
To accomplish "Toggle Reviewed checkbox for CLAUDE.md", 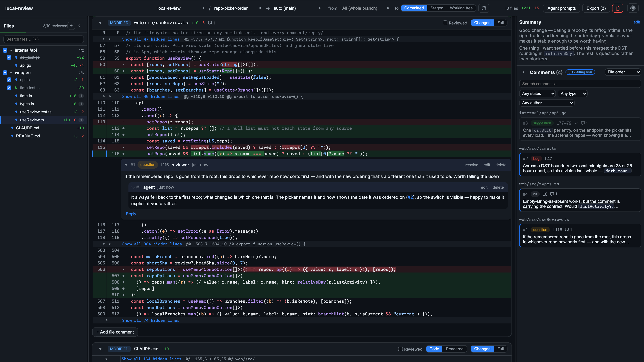I will pyautogui.click(x=400, y=349).
